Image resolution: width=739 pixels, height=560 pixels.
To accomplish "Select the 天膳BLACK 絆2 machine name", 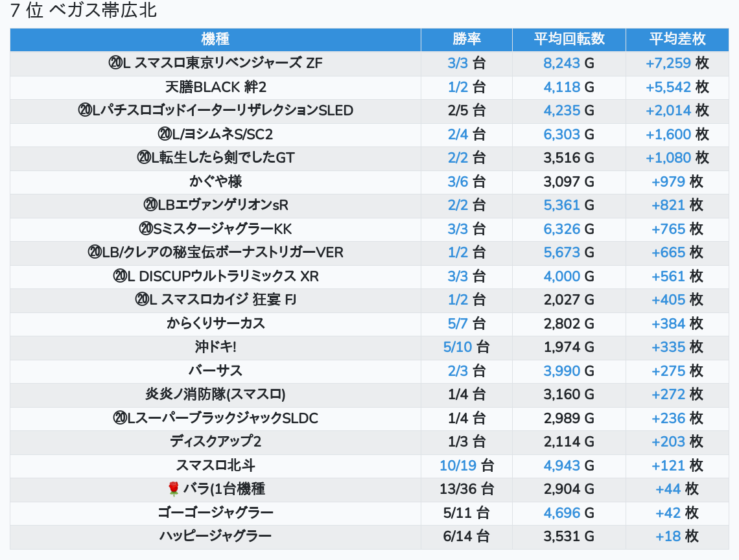I will [215, 87].
